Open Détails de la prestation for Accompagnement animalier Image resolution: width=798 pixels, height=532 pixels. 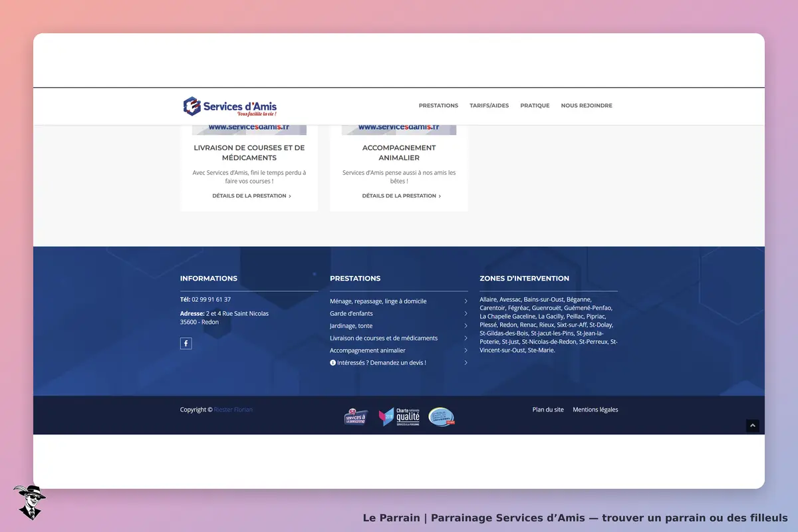point(401,196)
